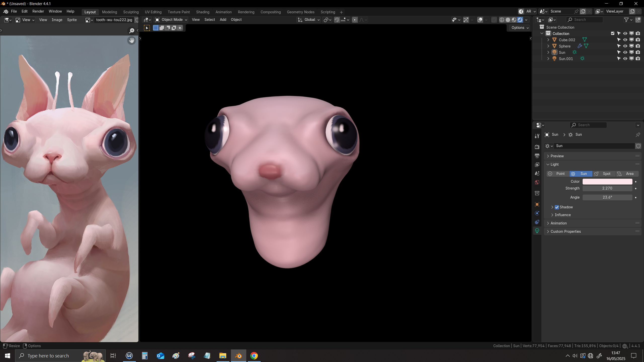Switch viewport to Rendered shading
This screenshot has width=644, height=362.
[520, 20]
